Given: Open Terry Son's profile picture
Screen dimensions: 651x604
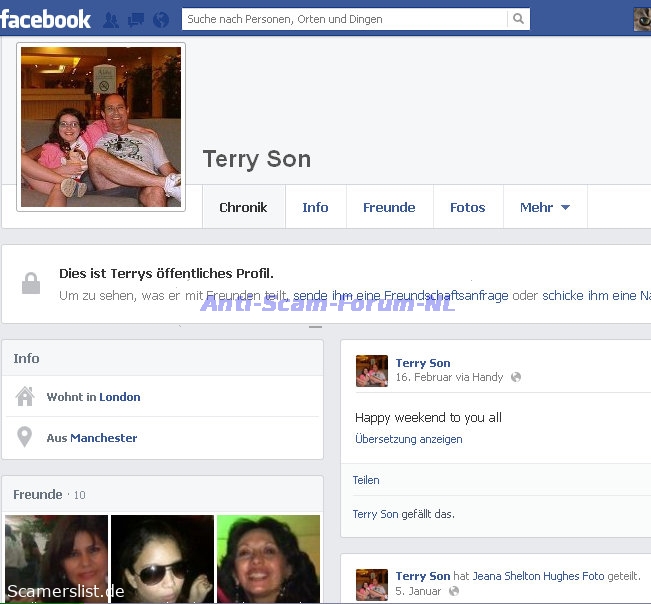Looking at the screenshot, I should point(101,127).
